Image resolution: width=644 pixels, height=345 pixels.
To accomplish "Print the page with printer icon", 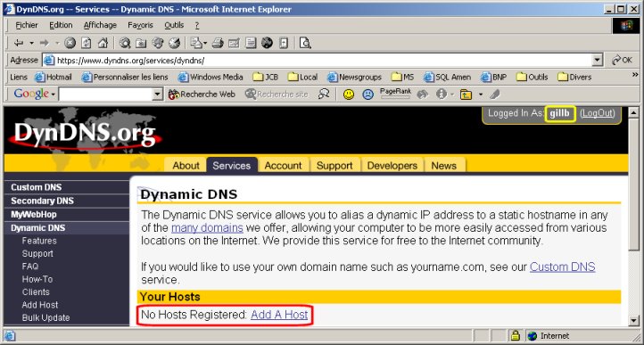I will [x=218, y=43].
